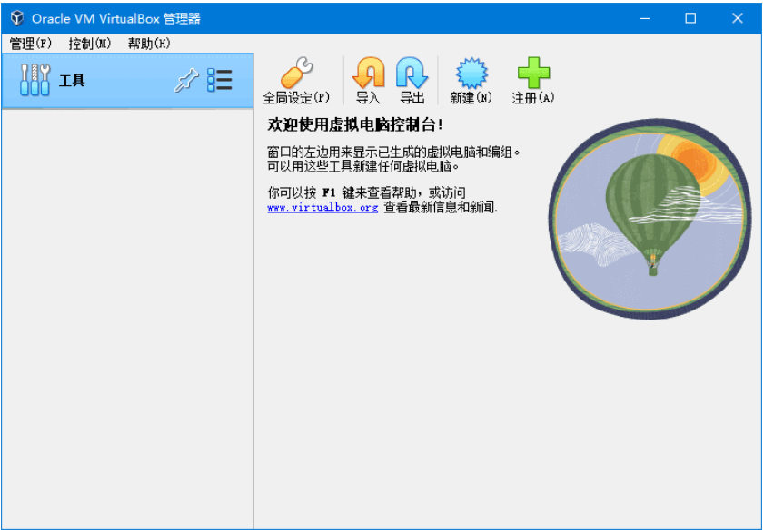Image resolution: width=764 pixels, height=532 pixels.
Task: Click the tools icon beside the 工具 label
Action: [34, 80]
